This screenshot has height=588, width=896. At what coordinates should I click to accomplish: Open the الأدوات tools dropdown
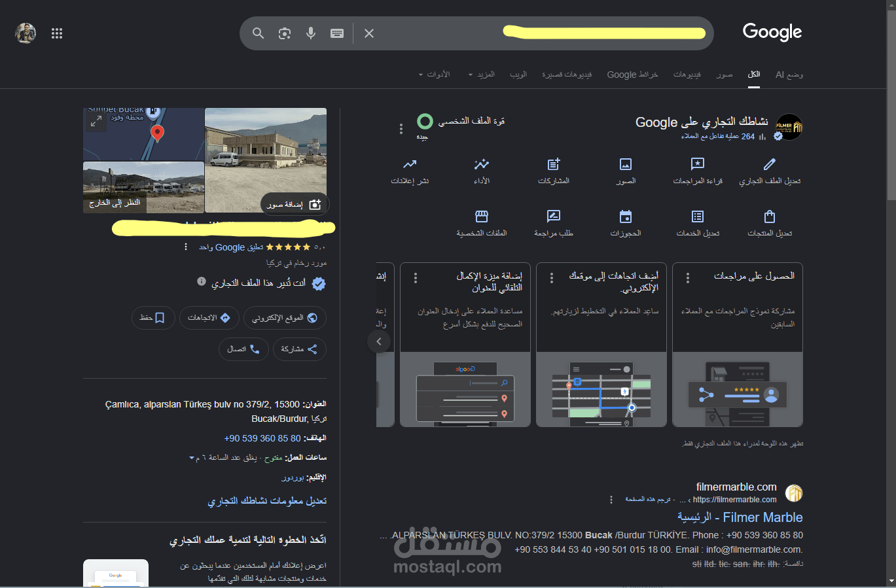click(434, 75)
